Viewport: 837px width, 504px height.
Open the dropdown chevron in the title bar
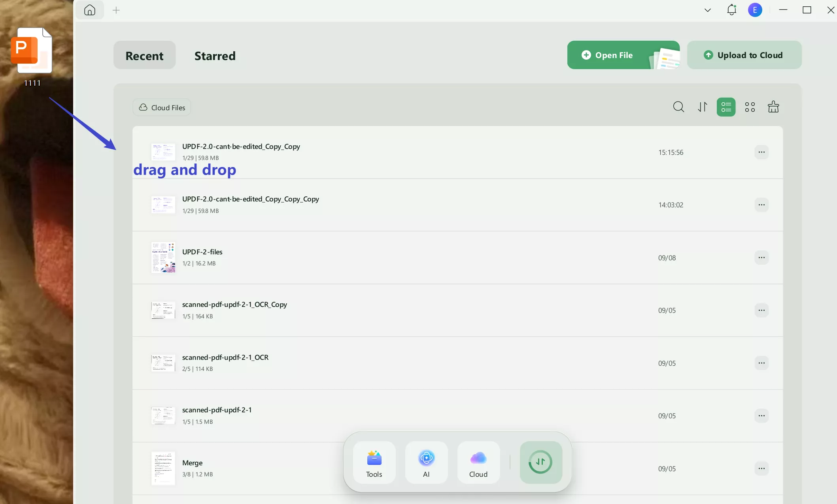pos(707,10)
